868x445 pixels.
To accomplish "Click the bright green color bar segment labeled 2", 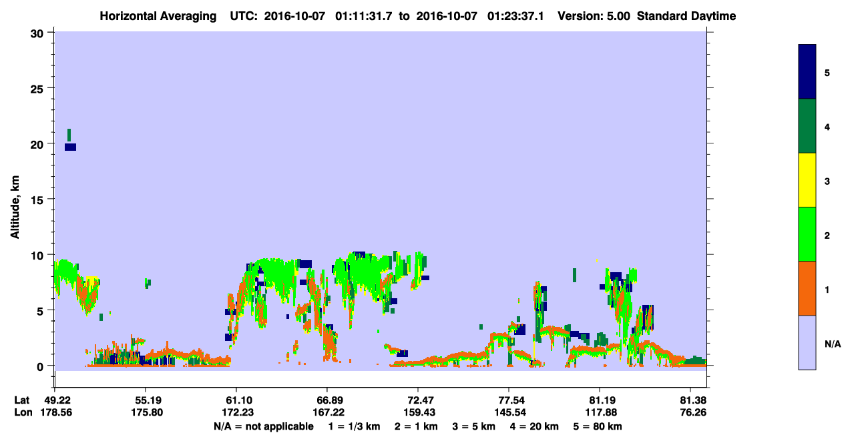I will 807,234.
